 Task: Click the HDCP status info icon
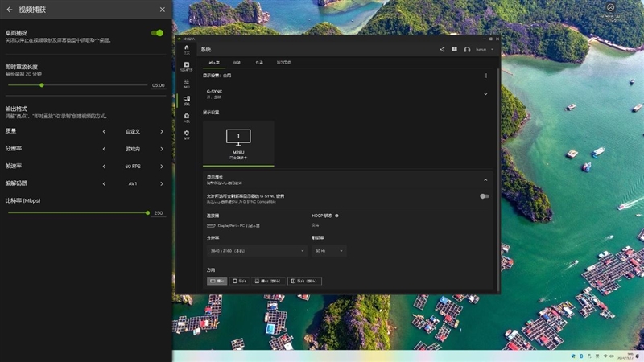coord(336,216)
